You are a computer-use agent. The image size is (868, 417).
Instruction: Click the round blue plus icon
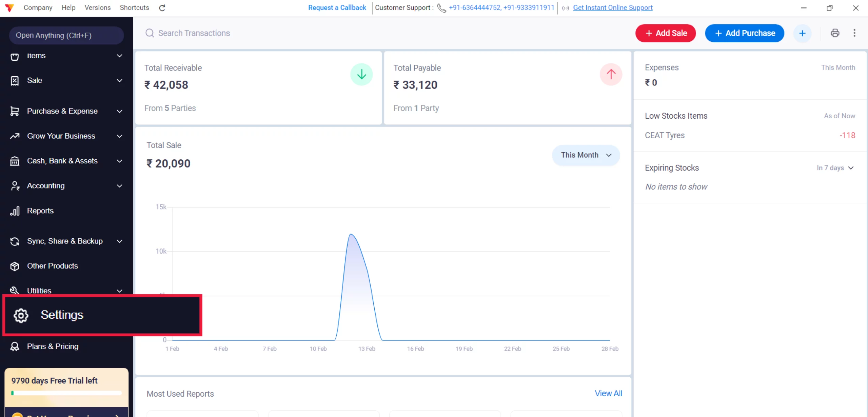[x=802, y=33]
